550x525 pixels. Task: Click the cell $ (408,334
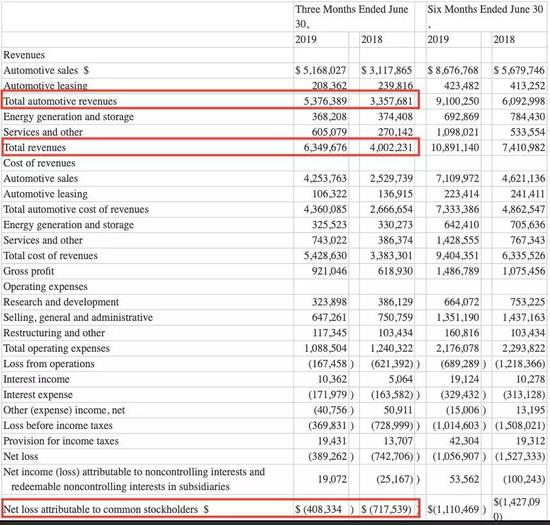(x=318, y=509)
